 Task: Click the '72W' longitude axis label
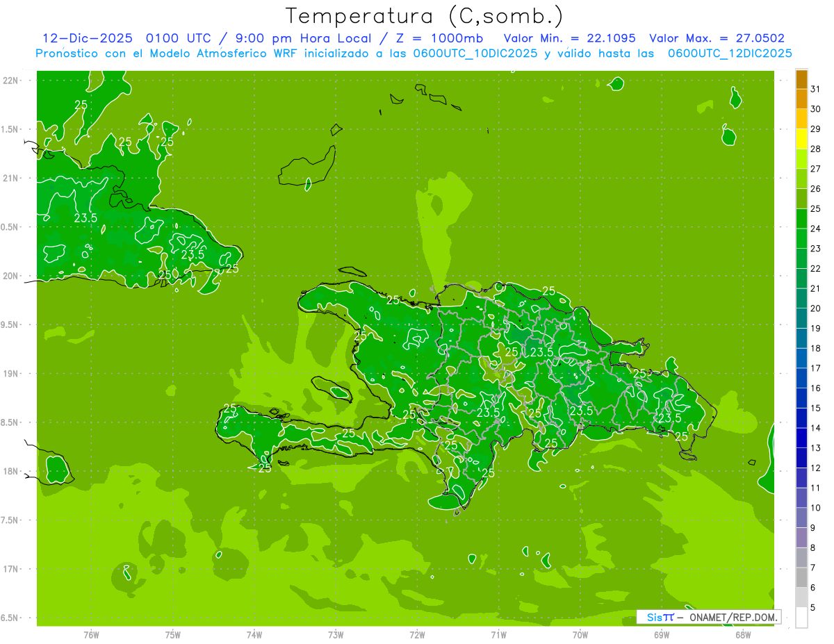[x=417, y=635]
